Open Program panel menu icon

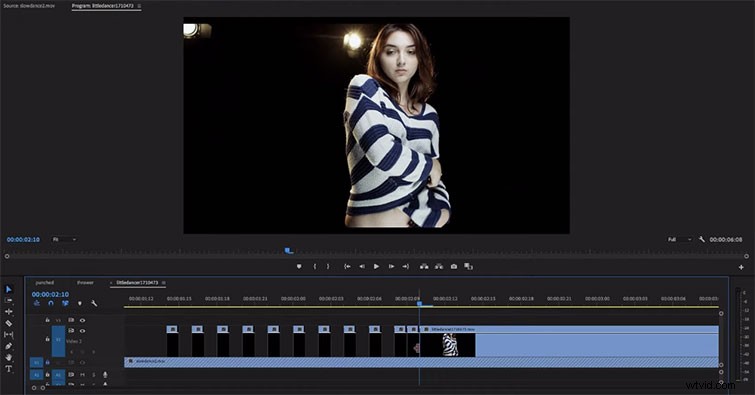pos(139,6)
